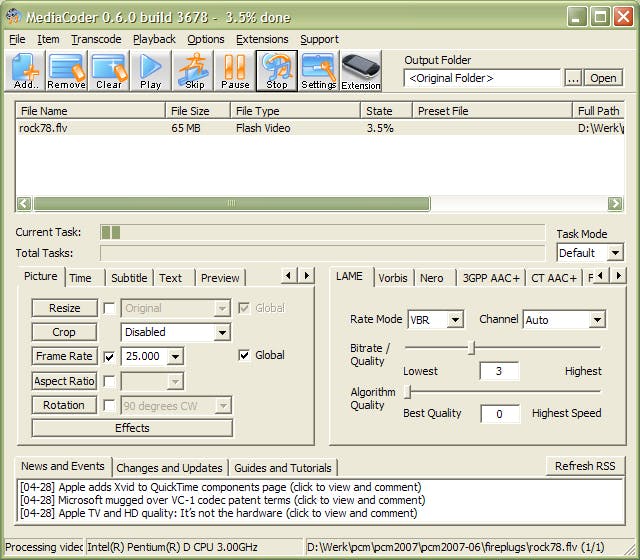Select the rock78.flv file row

pyautogui.click(x=320, y=128)
